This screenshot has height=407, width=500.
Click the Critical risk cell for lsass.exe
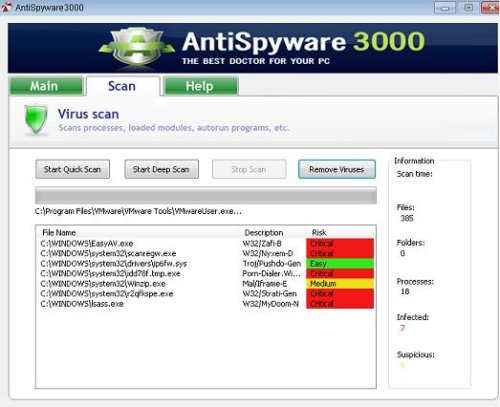[x=340, y=304]
